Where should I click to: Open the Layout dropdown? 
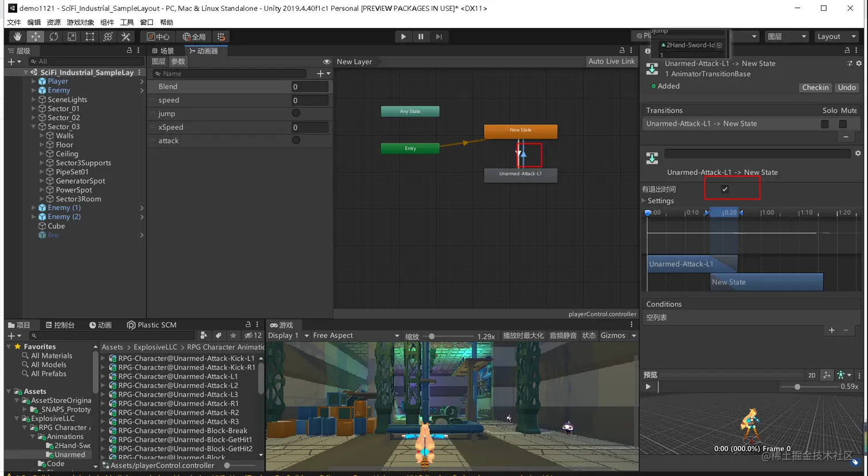tap(836, 37)
